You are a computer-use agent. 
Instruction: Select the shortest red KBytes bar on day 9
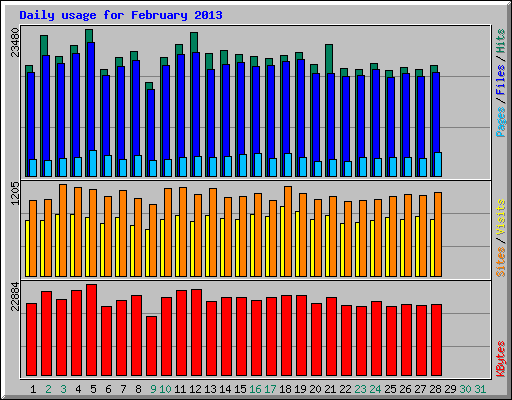(x=151, y=346)
